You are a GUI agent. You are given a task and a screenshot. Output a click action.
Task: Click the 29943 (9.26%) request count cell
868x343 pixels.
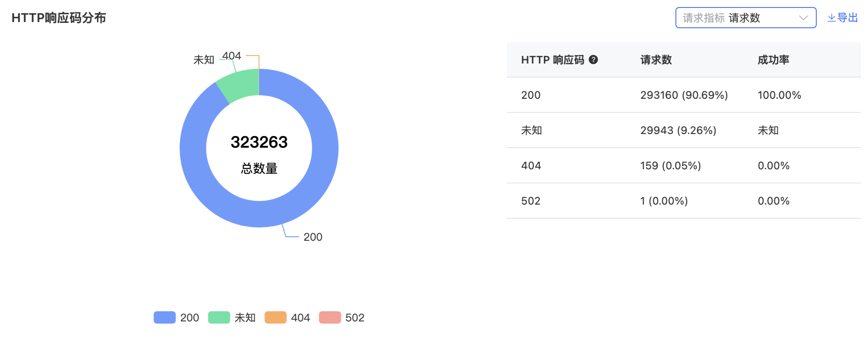click(678, 130)
